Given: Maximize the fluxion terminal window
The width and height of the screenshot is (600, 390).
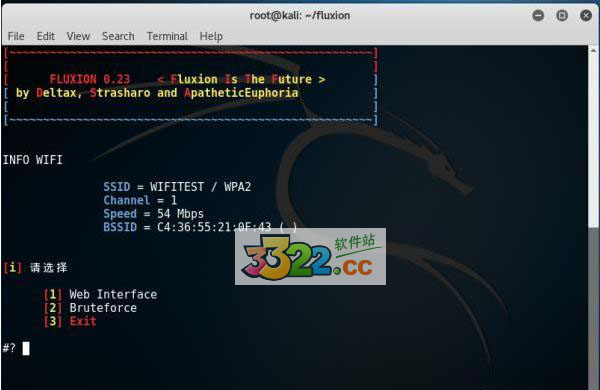Looking at the screenshot, I should tap(562, 16).
